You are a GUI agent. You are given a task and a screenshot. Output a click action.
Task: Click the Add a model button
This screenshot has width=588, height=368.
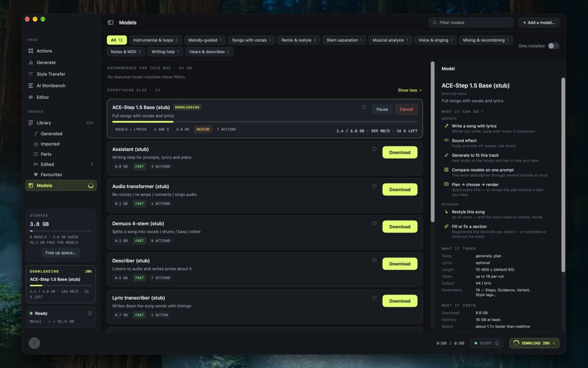(x=539, y=23)
